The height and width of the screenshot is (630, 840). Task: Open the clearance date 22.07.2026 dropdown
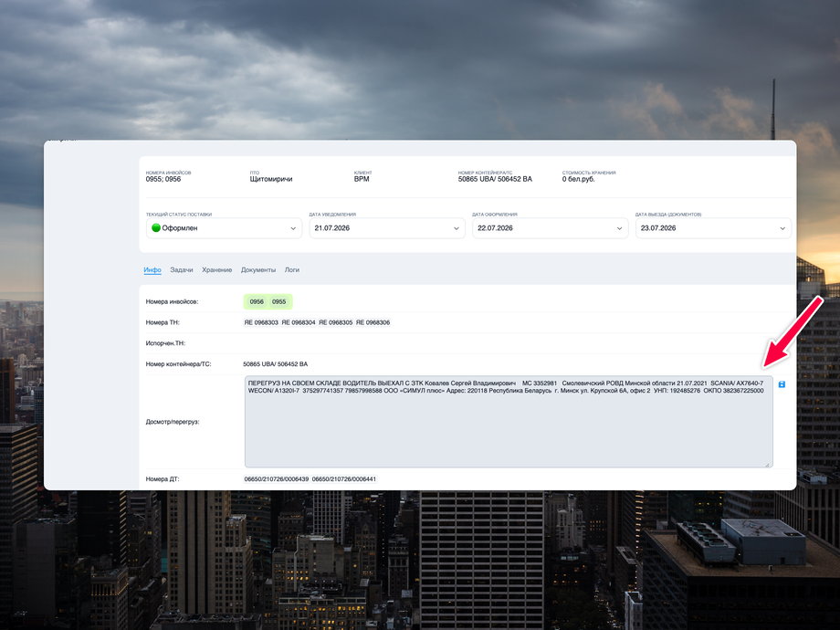click(551, 228)
